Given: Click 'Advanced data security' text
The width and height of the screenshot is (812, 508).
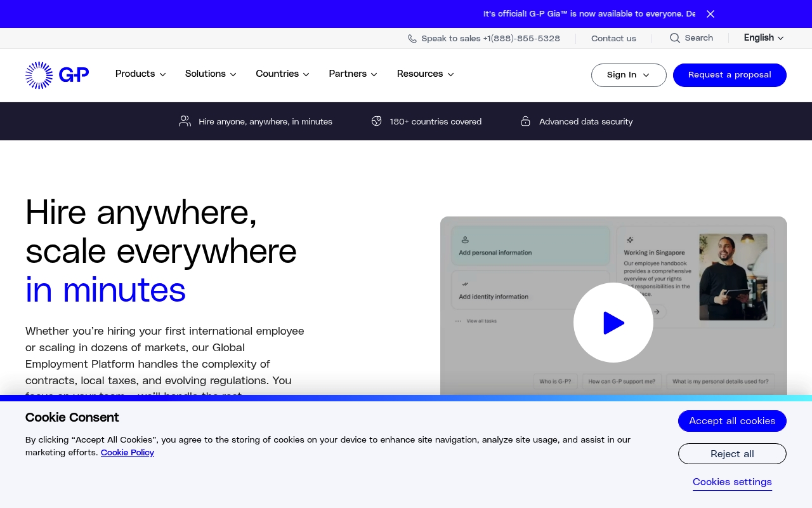Looking at the screenshot, I should pos(586,121).
